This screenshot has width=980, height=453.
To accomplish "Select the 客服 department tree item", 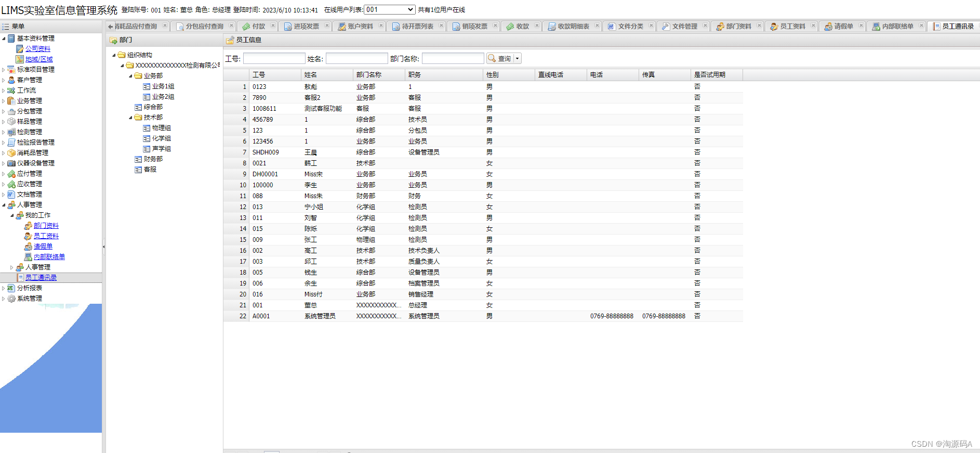I will pos(150,170).
